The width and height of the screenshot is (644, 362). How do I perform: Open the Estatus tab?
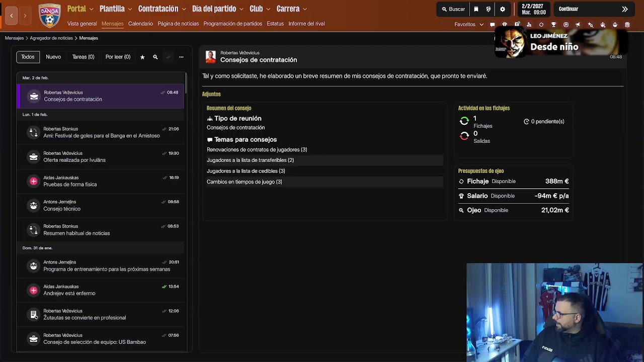[275, 24]
